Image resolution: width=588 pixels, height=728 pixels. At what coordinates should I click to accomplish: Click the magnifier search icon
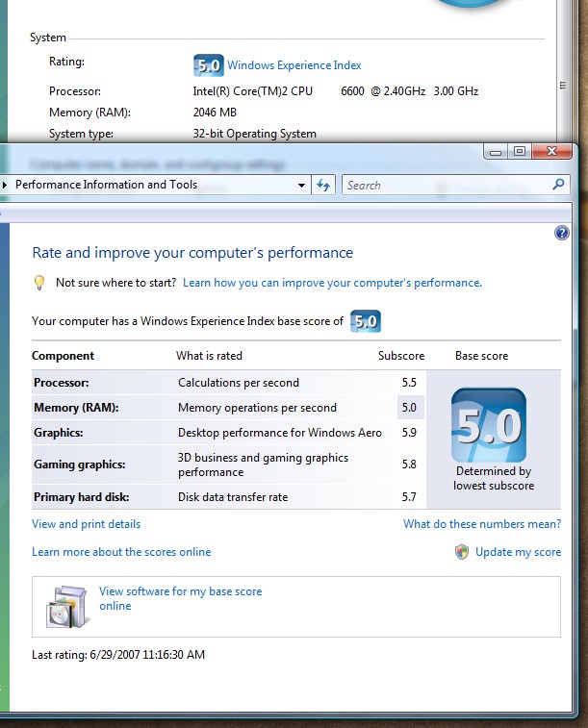[x=558, y=185]
